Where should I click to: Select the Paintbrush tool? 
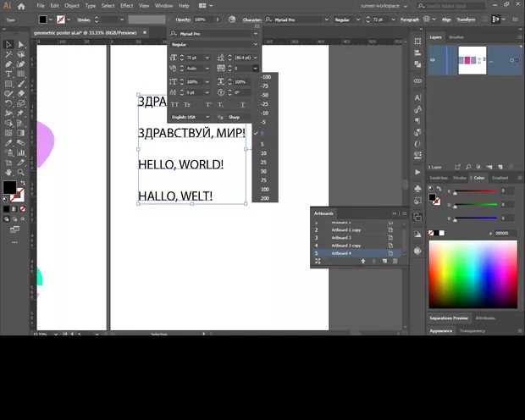click(x=21, y=84)
